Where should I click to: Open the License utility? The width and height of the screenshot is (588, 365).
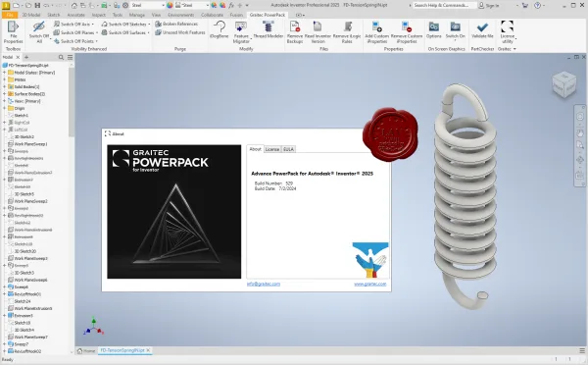tap(507, 32)
